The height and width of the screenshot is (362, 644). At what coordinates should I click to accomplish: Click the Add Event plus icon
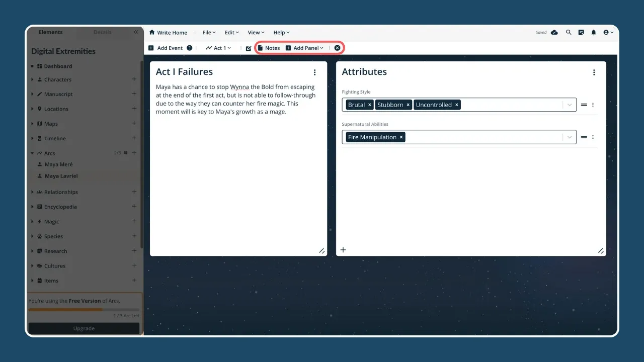(151, 48)
